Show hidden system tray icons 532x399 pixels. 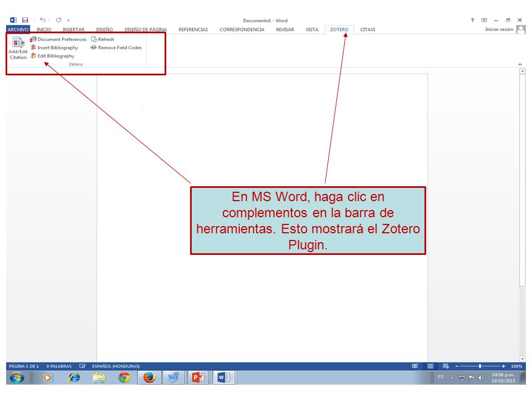pyautogui.click(x=452, y=377)
